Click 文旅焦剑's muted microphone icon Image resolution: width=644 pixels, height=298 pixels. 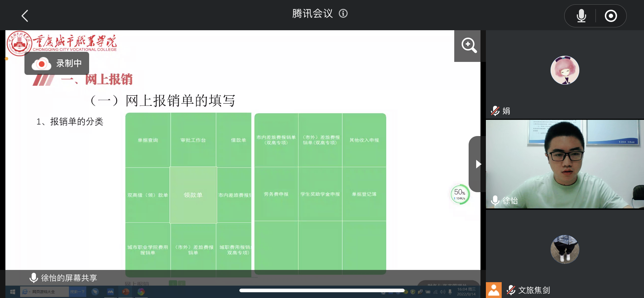click(511, 290)
